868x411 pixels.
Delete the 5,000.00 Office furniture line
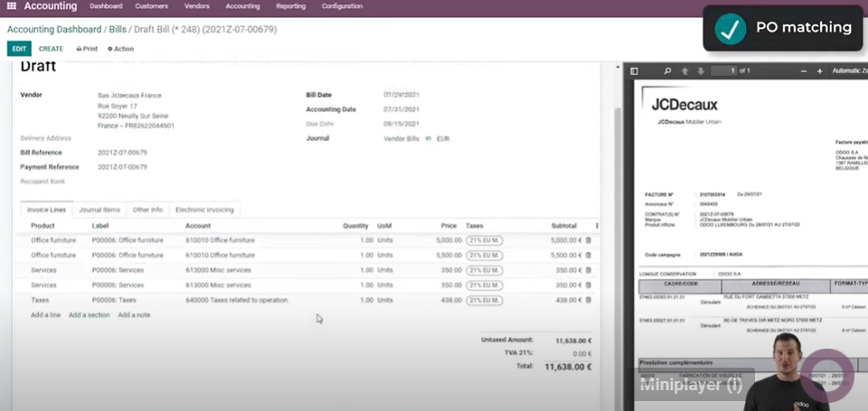point(588,240)
